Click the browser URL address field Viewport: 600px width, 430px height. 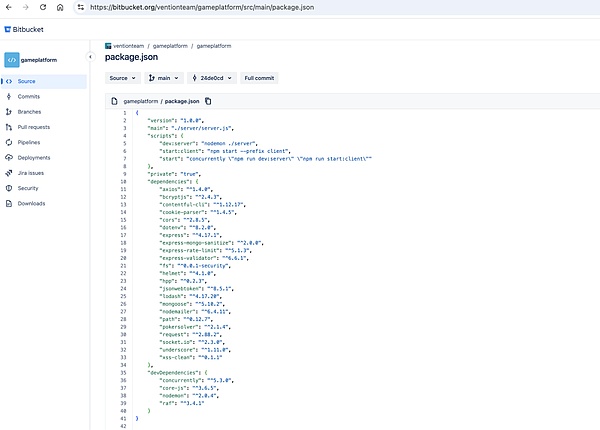tap(300, 7)
